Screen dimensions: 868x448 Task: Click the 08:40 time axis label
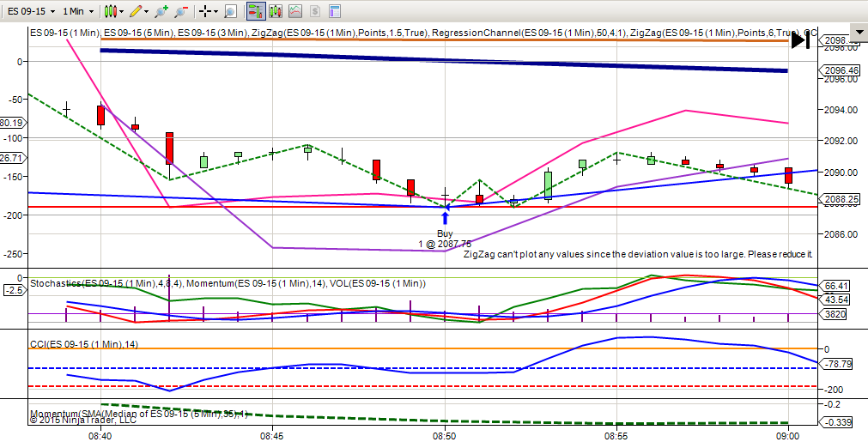[x=100, y=436]
